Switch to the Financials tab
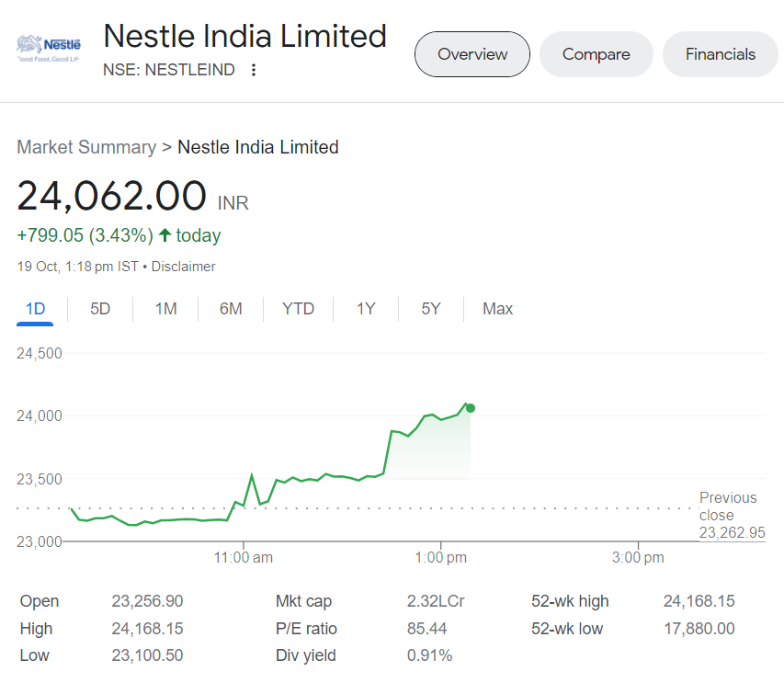This screenshot has width=784, height=683. [720, 54]
